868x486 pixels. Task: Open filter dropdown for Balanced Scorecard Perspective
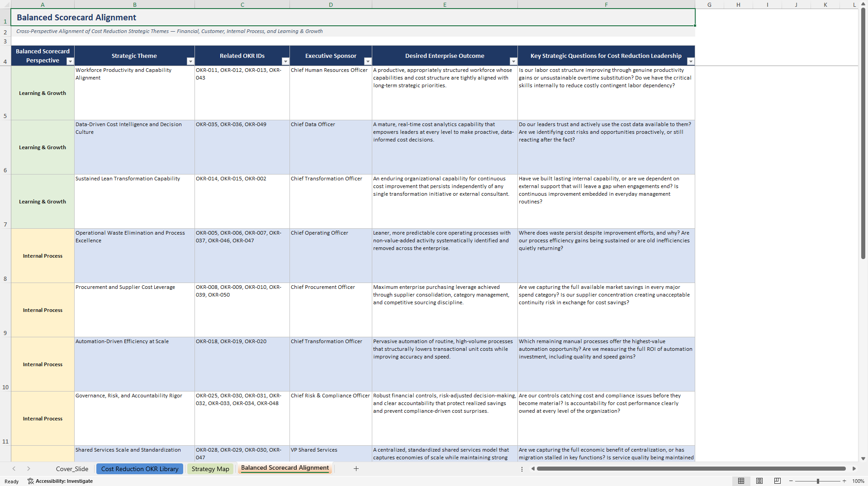70,61
